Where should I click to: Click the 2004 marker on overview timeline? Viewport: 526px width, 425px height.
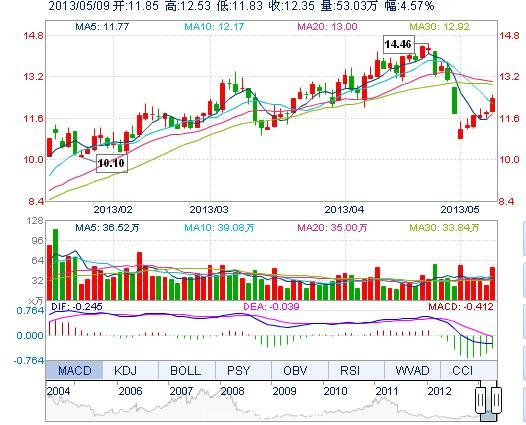click(x=58, y=391)
